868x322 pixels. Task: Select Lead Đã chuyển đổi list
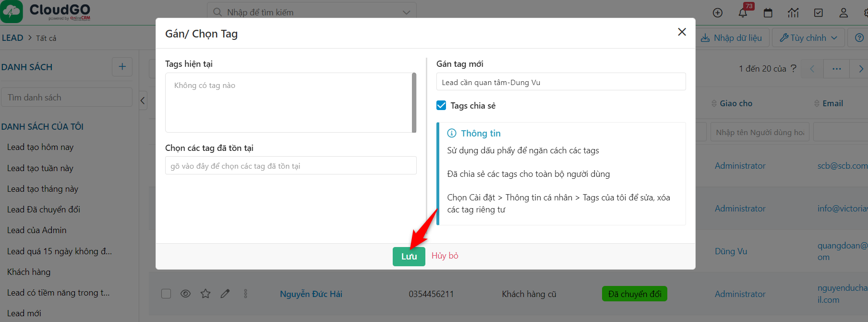44,210
